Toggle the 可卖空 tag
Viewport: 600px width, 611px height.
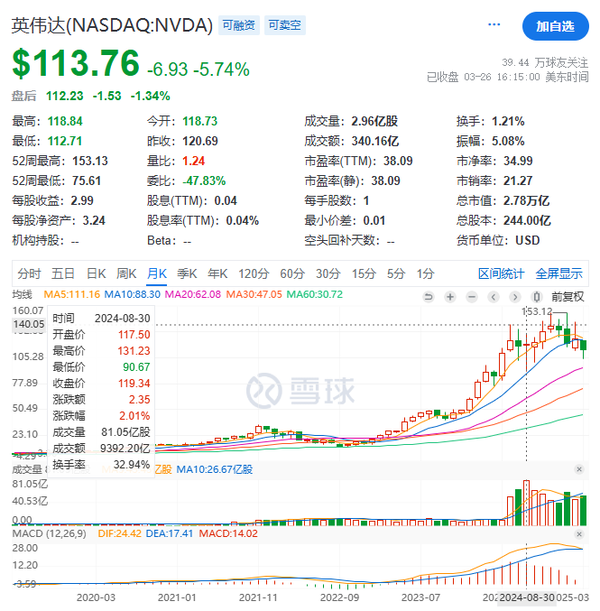(x=284, y=27)
